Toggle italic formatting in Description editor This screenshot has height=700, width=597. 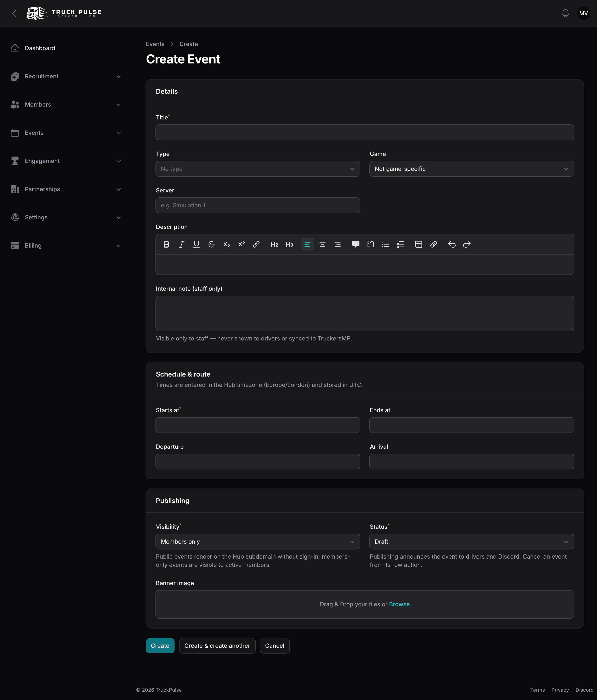(x=181, y=244)
